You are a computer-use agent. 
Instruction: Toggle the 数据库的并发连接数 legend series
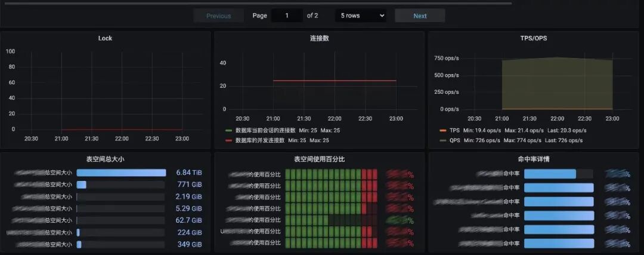(260, 140)
